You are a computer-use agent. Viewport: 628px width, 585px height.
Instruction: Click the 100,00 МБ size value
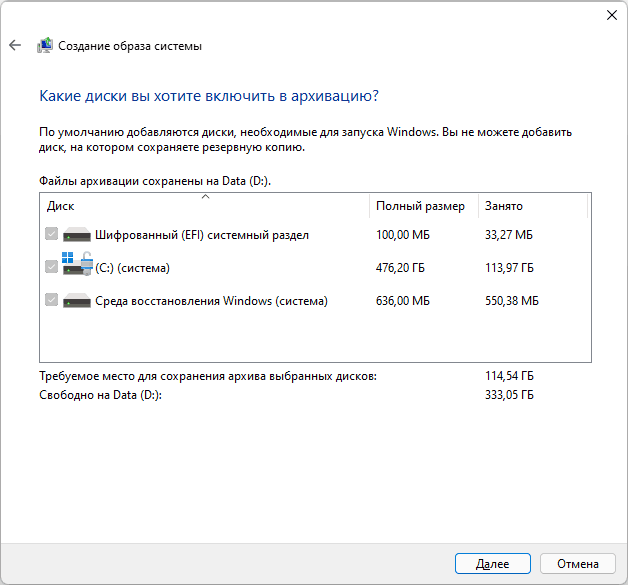(x=403, y=235)
